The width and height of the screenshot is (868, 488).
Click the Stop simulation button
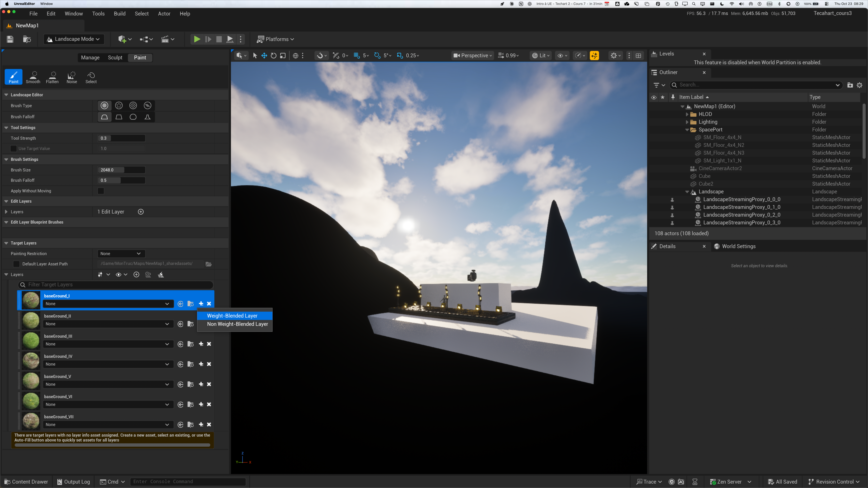219,39
